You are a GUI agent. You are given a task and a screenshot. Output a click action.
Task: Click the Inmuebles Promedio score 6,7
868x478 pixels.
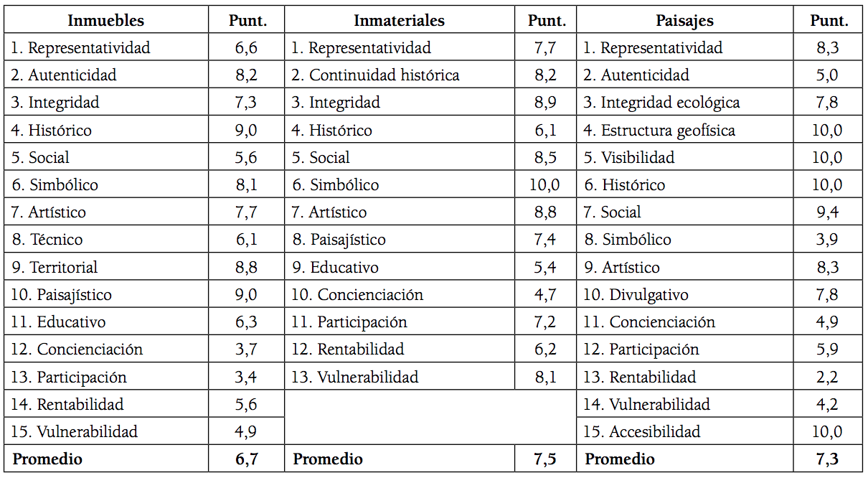click(246, 459)
